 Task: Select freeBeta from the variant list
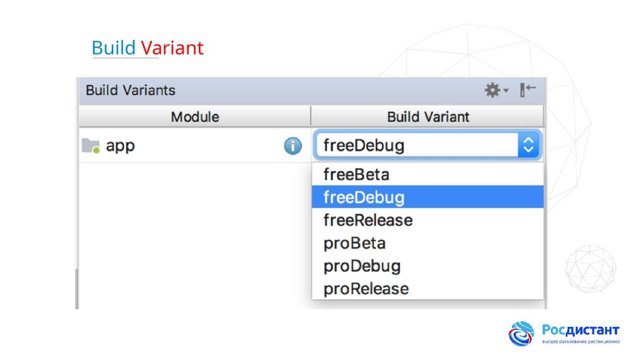(356, 174)
